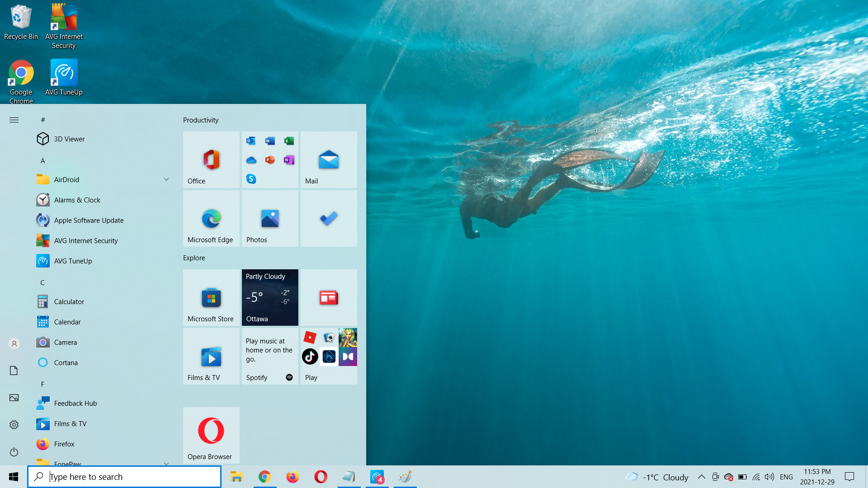Click the Productivity group title

pos(201,120)
